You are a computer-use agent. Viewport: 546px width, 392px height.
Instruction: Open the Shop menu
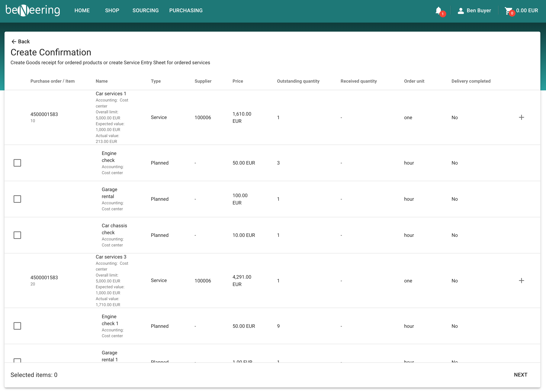tap(112, 11)
